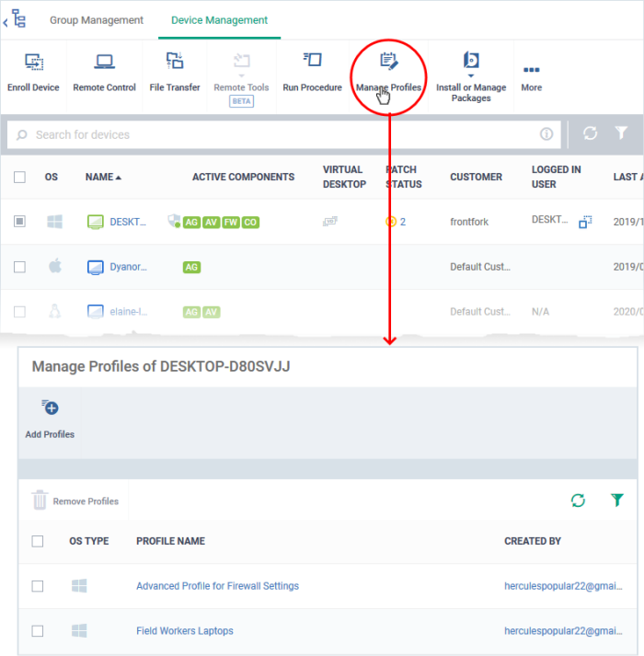Open the device list filter
The height and width of the screenshot is (656, 644).
click(x=622, y=134)
